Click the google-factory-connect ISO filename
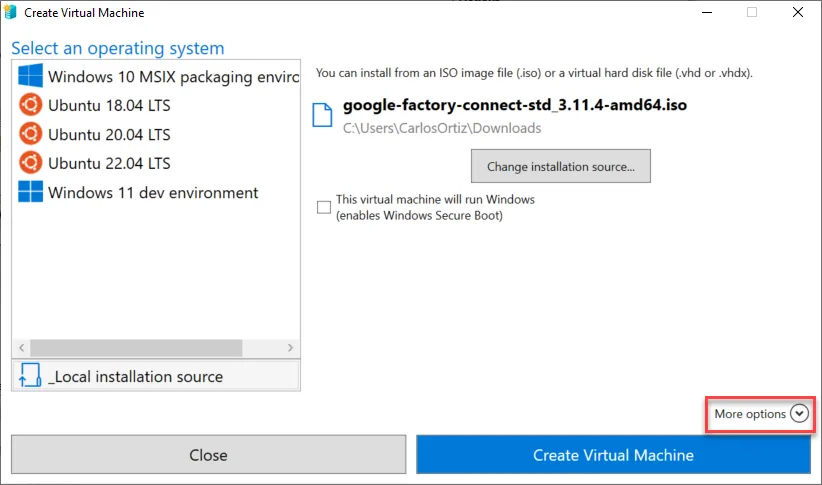 (x=515, y=105)
